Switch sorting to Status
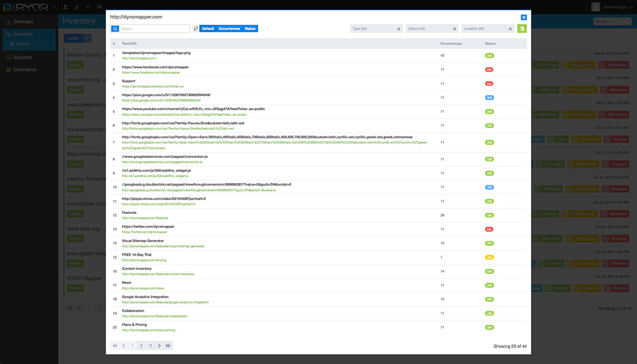This screenshot has width=637, height=364. click(250, 29)
